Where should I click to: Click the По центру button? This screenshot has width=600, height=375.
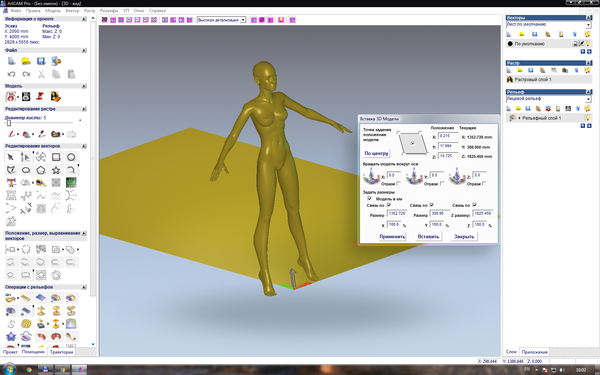coord(376,153)
